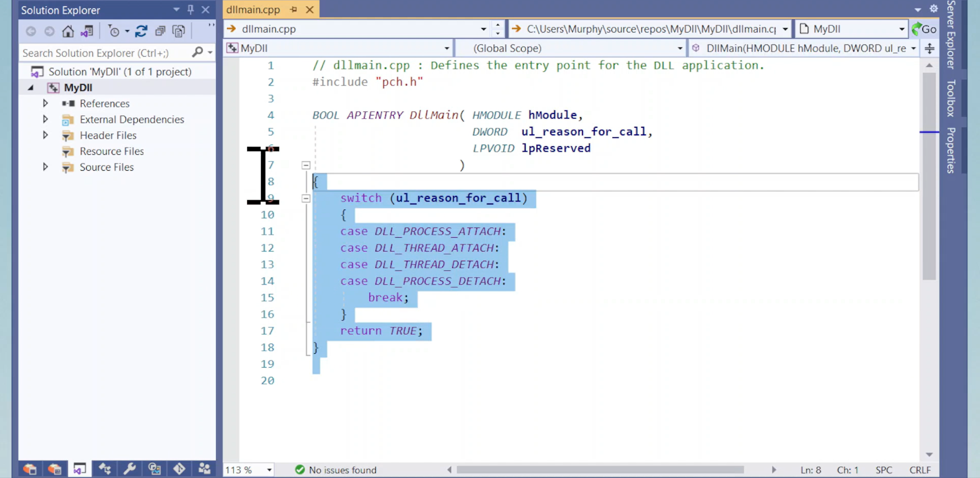Pin the dllmain.cpp tab
This screenshot has width=980, height=478.
click(x=294, y=9)
